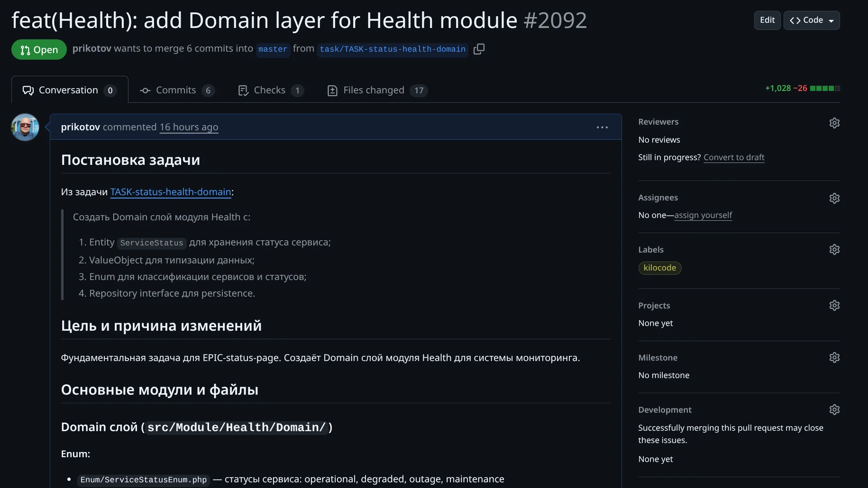Screen dimensions: 868x488
Task: Copy the head branch name icon
Action: (x=479, y=49)
